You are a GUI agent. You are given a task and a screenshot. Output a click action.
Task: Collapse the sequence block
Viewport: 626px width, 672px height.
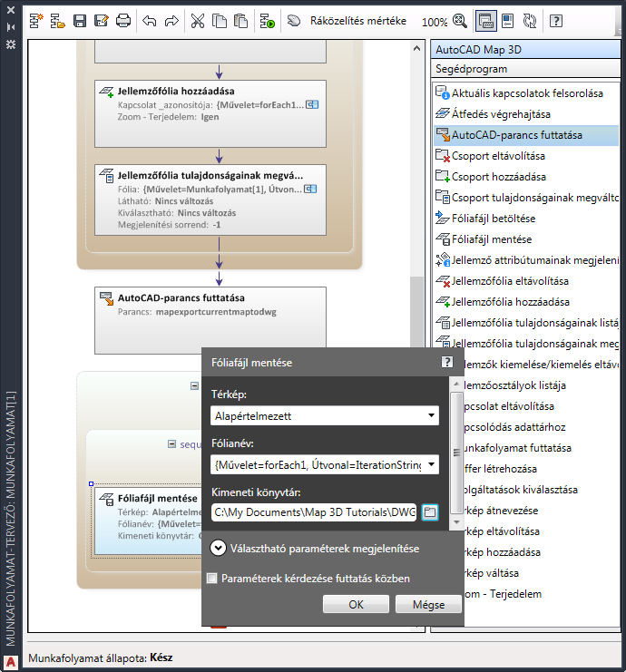(171, 444)
